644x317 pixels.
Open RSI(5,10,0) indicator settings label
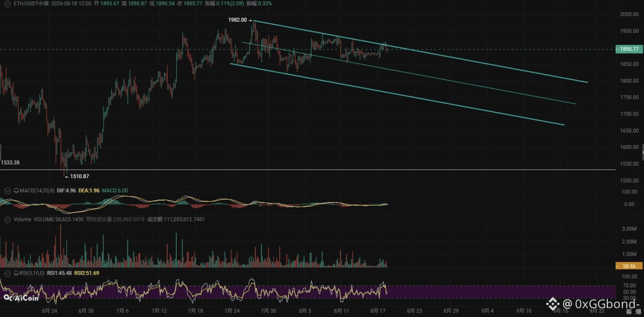pos(32,273)
